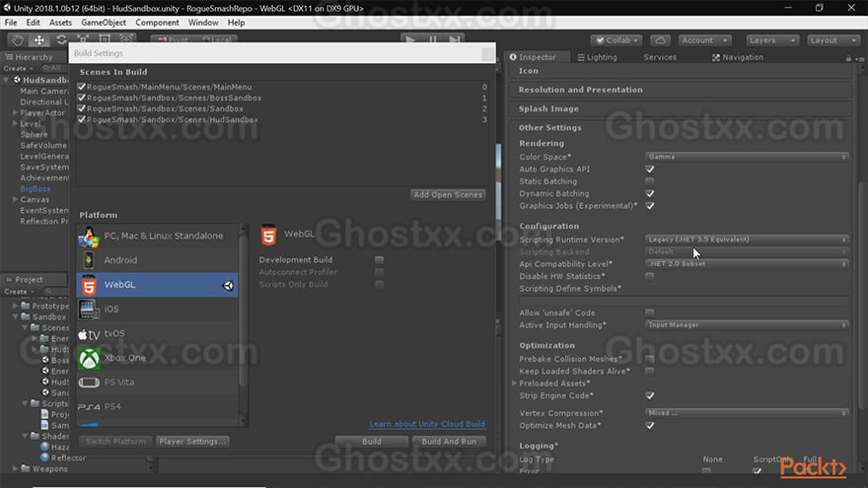Select the Scale tool in toolbar
Viewport: 868px width, 488px height.
83,39
